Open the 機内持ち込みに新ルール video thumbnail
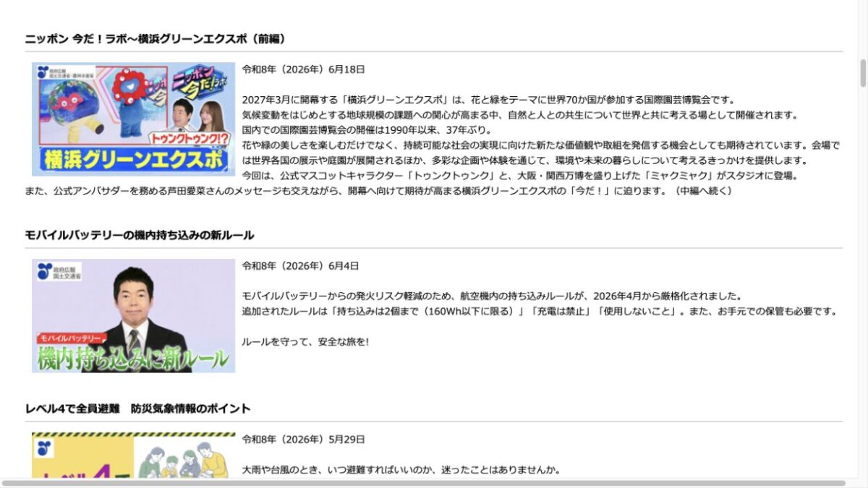The height and width of the screenshot is (488, 868). click(x=134, y=316)
